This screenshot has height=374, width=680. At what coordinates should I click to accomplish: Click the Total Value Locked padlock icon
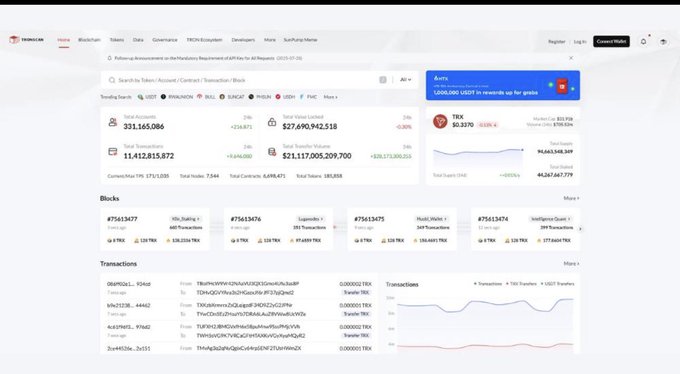[x=272, y=122]
